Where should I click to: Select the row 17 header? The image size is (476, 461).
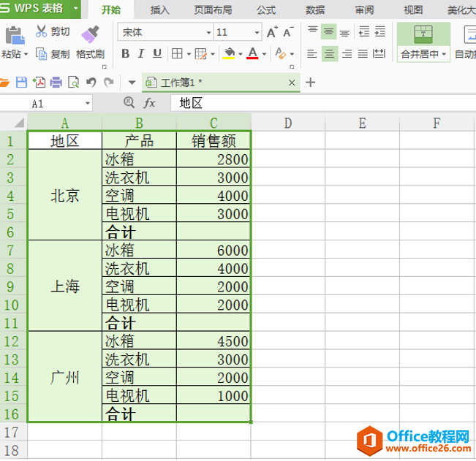point(13,433)
